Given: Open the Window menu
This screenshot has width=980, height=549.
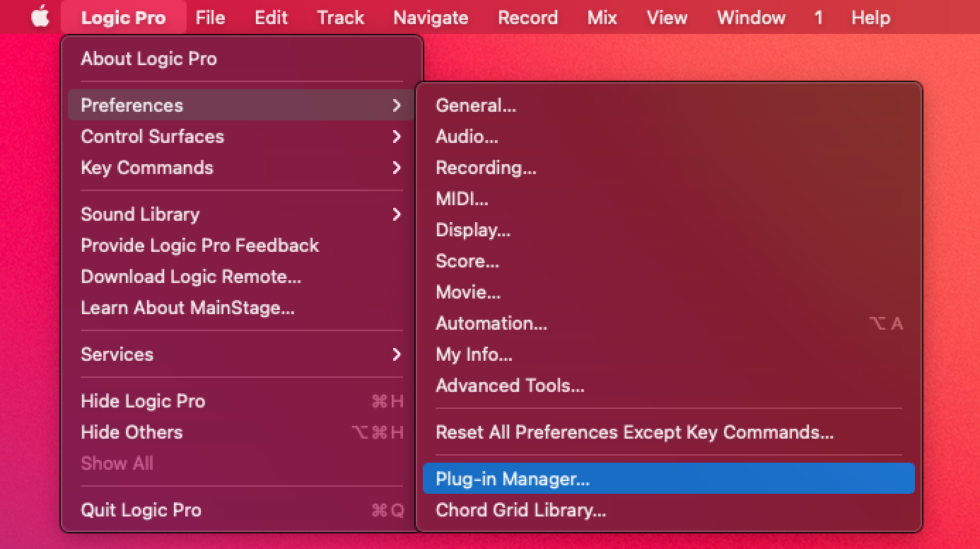Looking at the screenshot, I should pos(751,17).
